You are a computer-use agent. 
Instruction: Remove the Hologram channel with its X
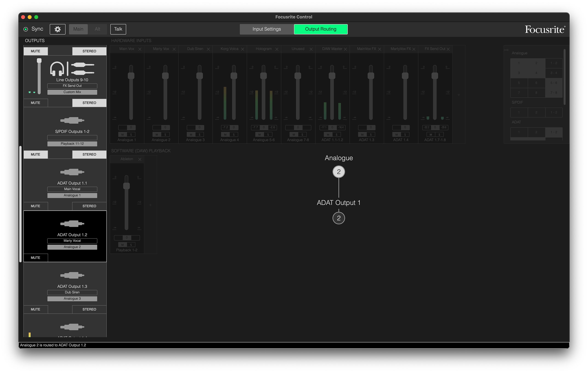[277, 49]
